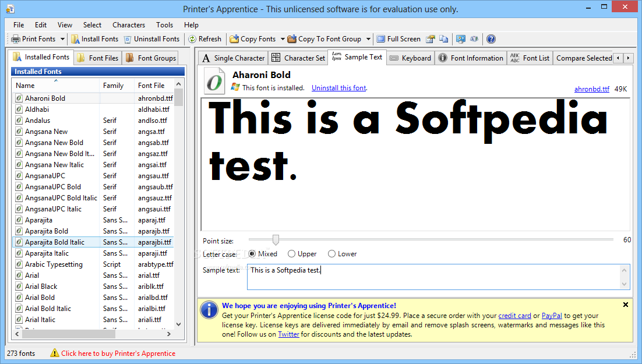Click the PayPal order link
Viewport: 642px width, 364px height.
[x=552, y=316]
